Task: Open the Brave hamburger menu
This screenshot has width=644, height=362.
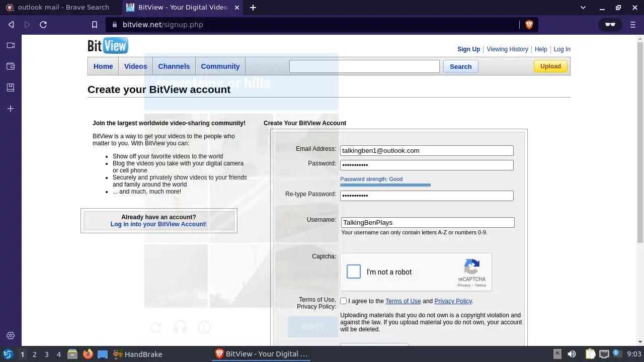Action: (x=633, y=25)
